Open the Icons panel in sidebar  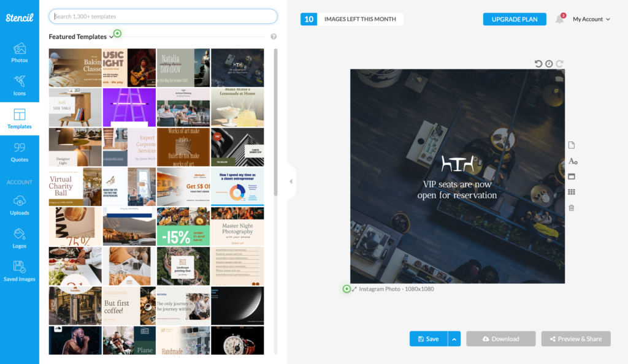pos(19,86)
